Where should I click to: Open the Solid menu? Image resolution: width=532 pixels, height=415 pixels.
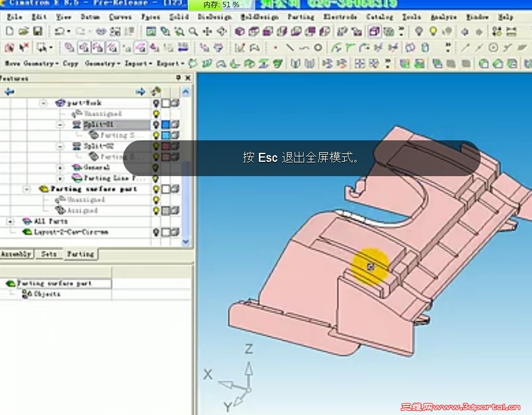coord(179,17)
